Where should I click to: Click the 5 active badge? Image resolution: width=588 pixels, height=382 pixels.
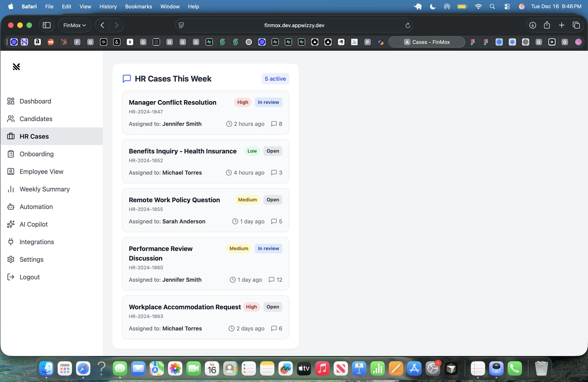(275, 79)
